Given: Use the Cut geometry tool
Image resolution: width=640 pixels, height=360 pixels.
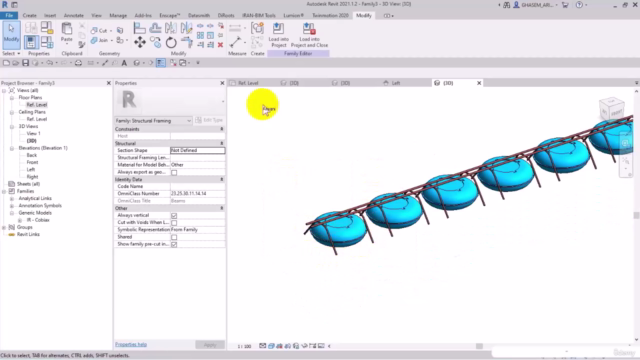Looking at the screenshot, I should point(100,31).
